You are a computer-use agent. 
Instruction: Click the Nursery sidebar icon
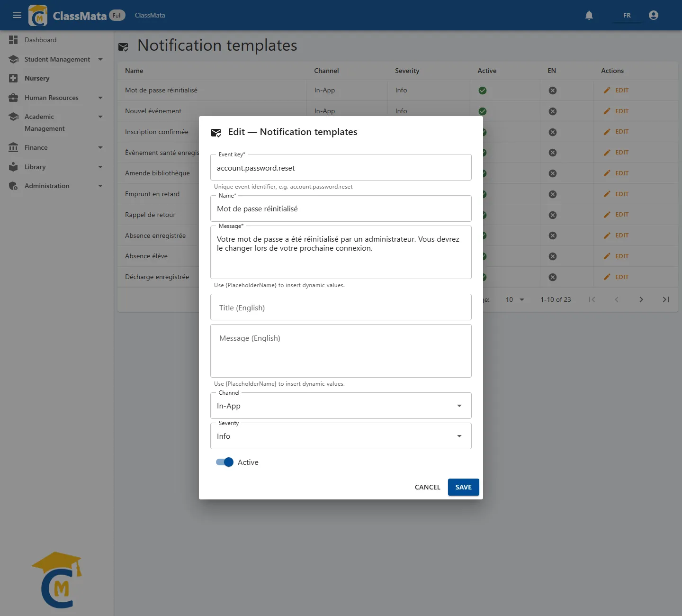click(x=13, y=78)
